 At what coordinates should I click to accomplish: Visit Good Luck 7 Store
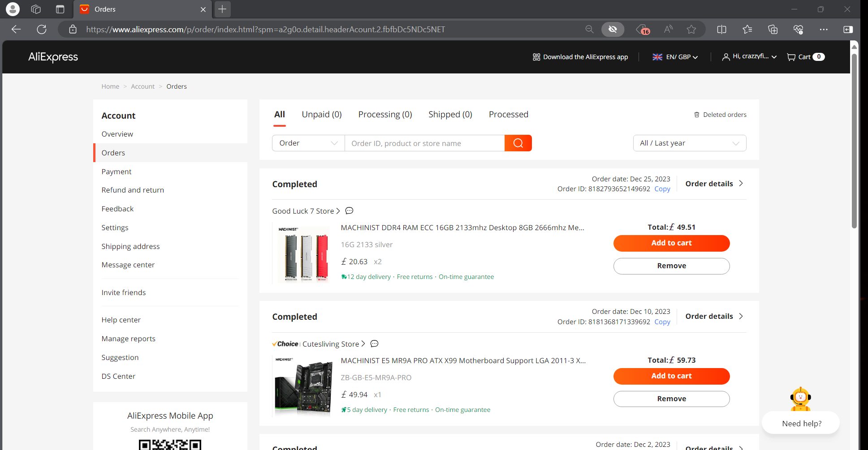tap(306, 211)
